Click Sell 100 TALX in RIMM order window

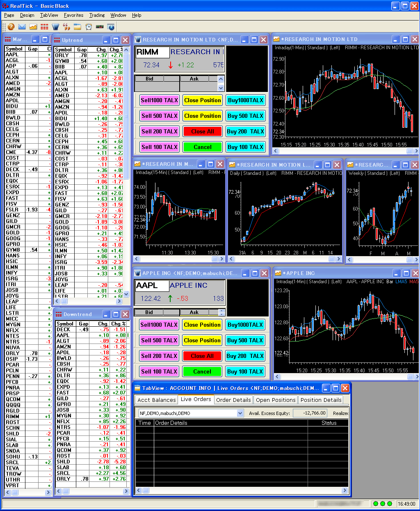(159, 147)
